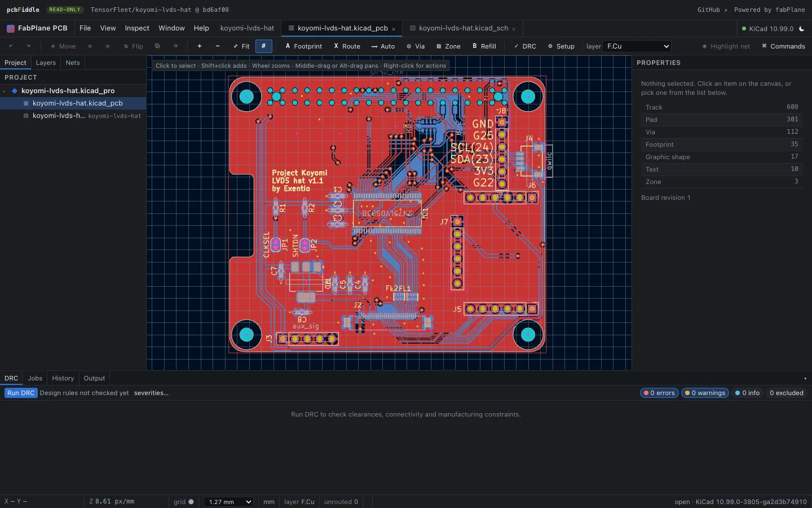812x508 pixels.
Task: Collapse the koyomi-lvds-hat.kicad_pro tree node
Action: (x=4, y=91)
